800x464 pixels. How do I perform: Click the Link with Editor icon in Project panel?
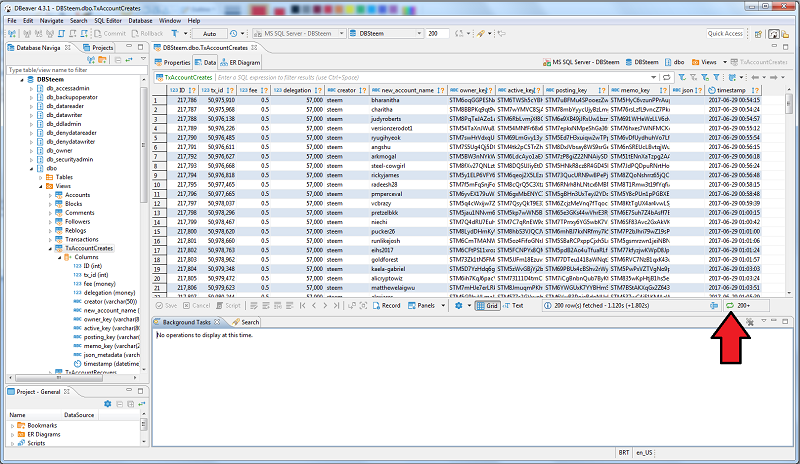(x=141, y=404)
